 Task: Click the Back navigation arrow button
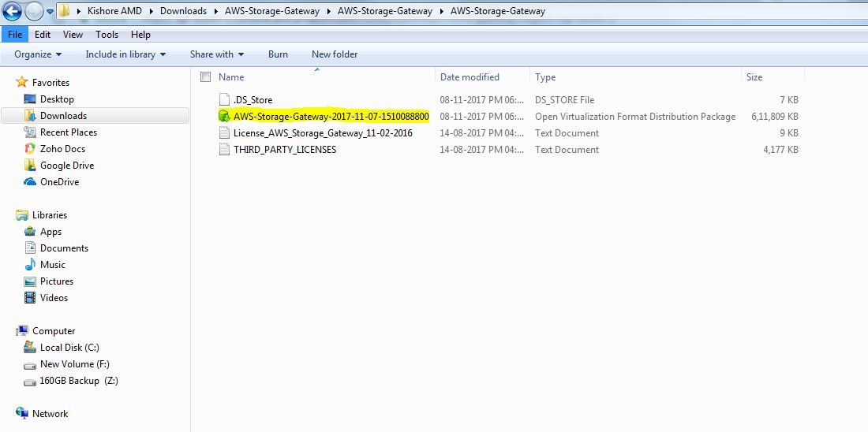click(x=12, y=11)
